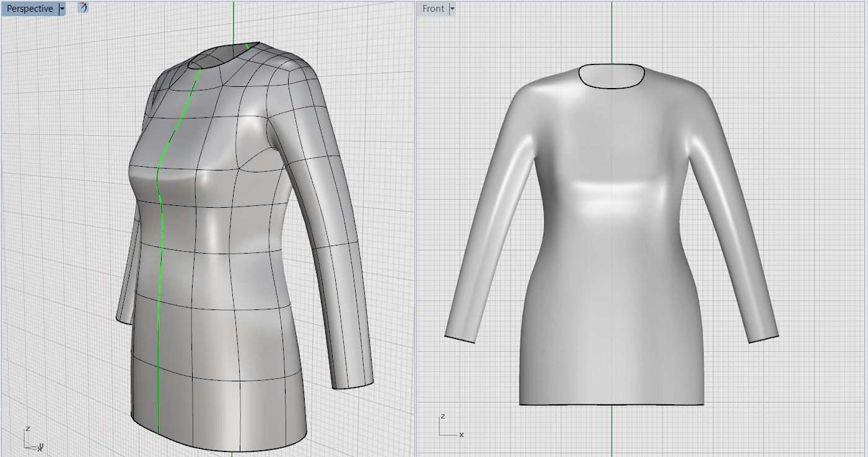Select the left sleeve cuff edge in Front view
Viewport: 868px width, 457px height.
pyautogui.click(x=460, y=339)
